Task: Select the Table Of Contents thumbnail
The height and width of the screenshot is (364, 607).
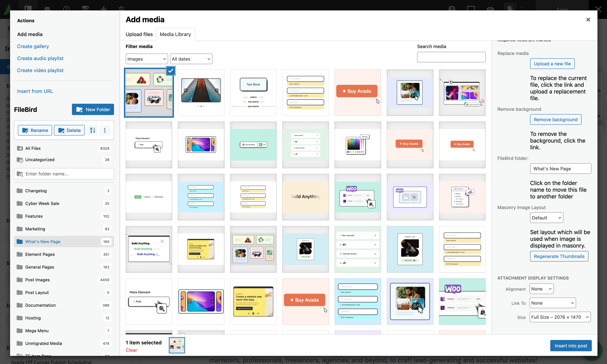Action: [x=462, y=197]
